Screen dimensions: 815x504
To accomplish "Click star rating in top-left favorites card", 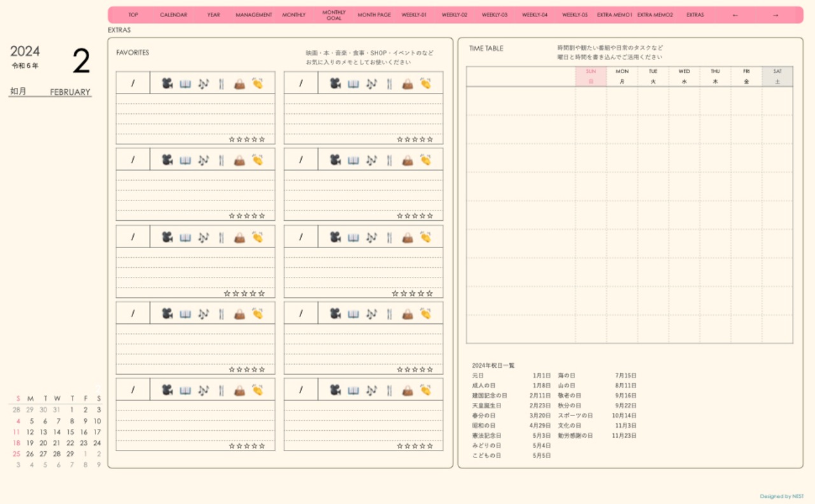I will coord(246,139).
